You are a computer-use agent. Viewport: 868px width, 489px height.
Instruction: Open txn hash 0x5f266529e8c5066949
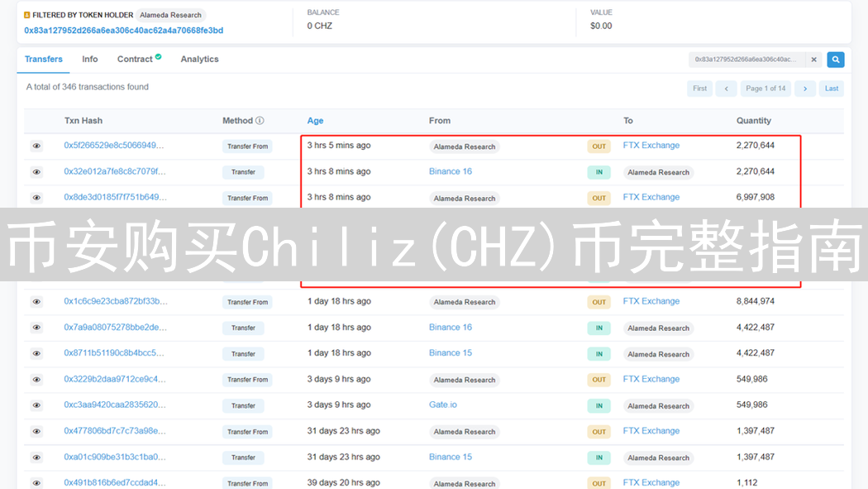pos(113,145)
